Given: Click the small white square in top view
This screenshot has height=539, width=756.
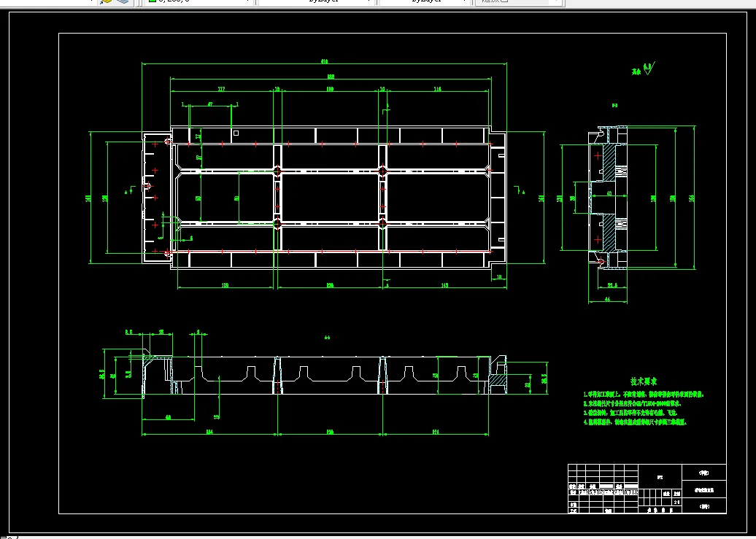Looking at the screenshot, I should coord(236,133).
